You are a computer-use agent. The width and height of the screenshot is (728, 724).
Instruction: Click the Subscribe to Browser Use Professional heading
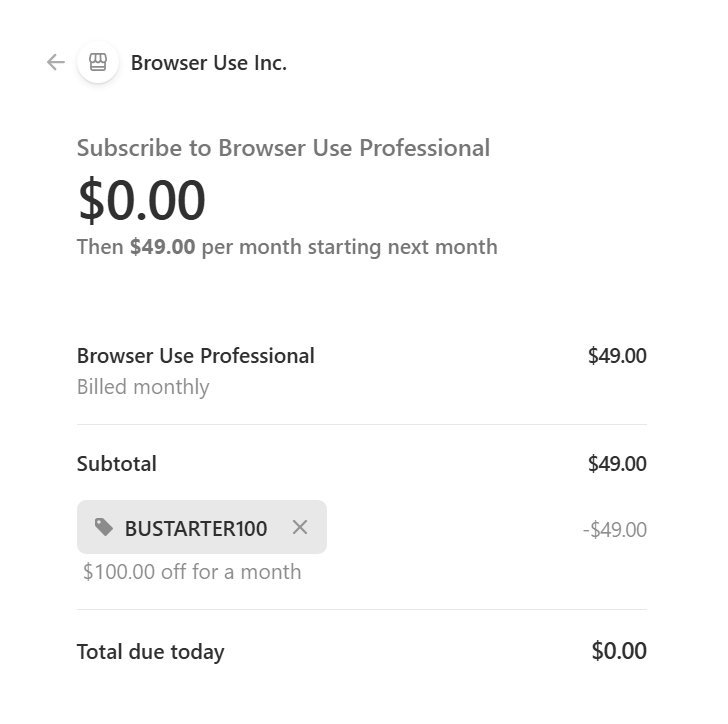pyautogui.click(x=283, y=148)
